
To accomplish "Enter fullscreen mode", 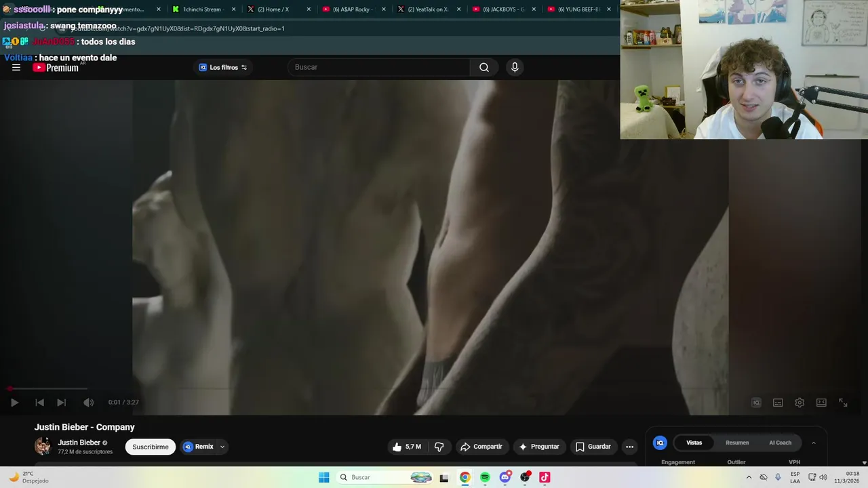I will point(843,403).
